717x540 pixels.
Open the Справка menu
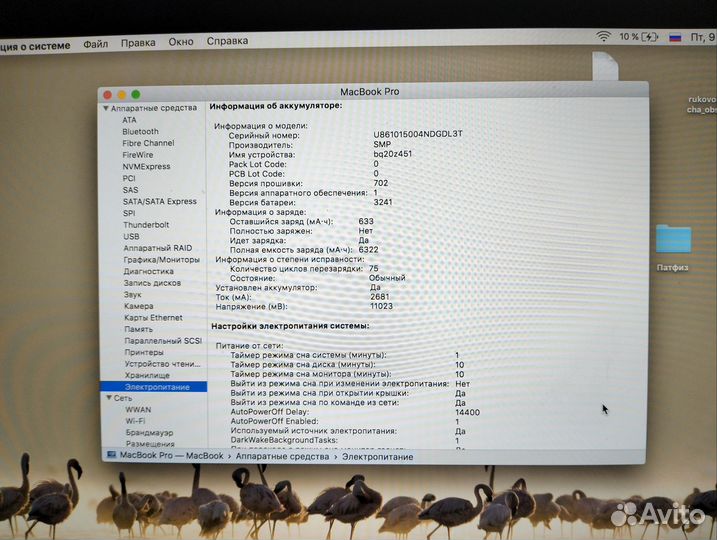(x=227, y=41)
